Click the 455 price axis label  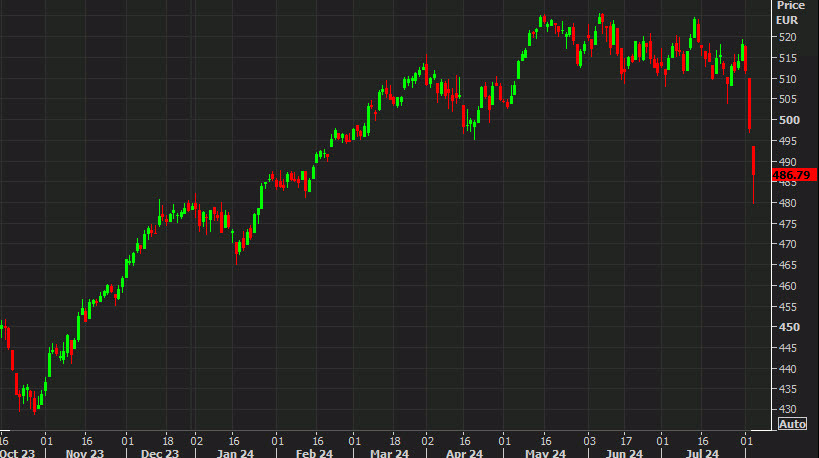(787, 307)
